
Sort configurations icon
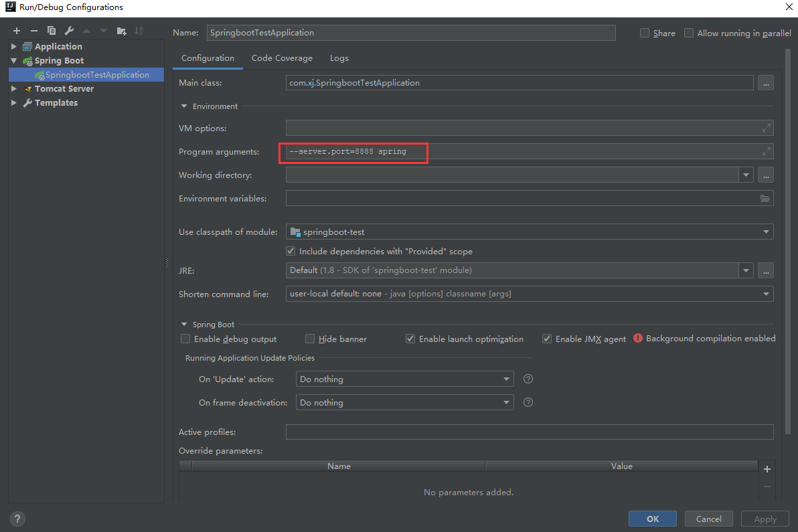139,31
